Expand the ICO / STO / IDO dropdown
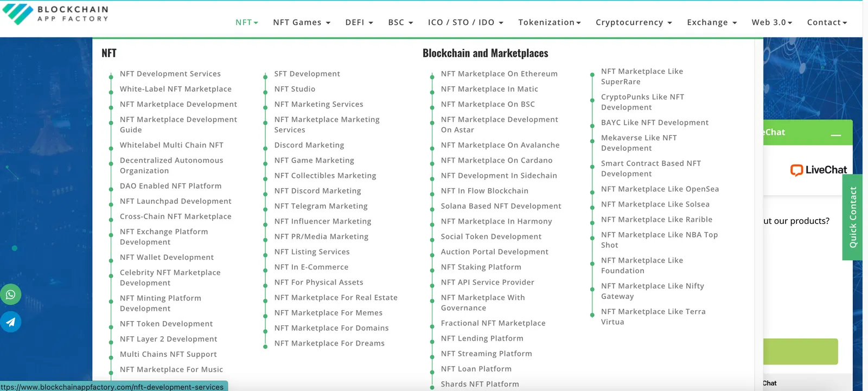This screenshot has height=391, width=868. pos(465,22)
